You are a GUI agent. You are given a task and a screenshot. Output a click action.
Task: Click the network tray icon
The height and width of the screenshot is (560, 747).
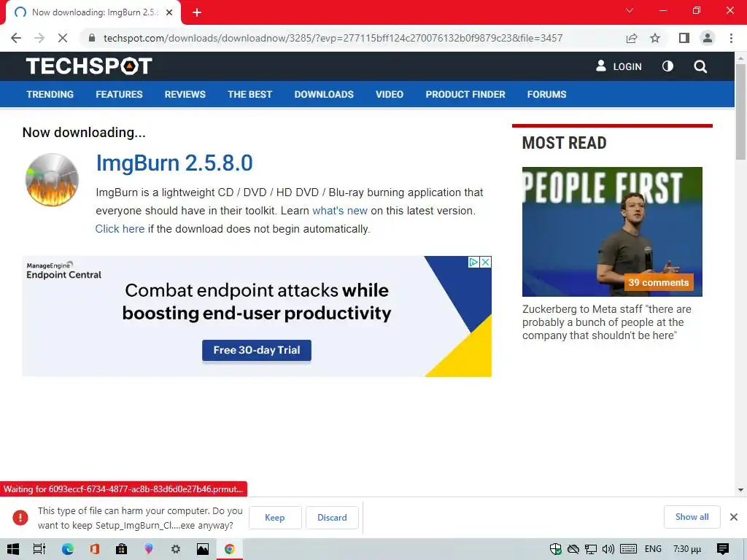(x=591, y=549)
